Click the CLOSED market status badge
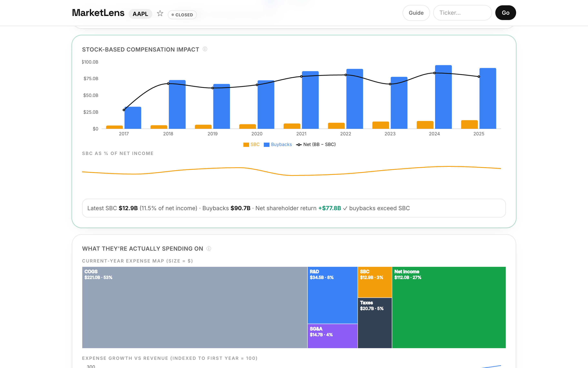 coord(182,15)
